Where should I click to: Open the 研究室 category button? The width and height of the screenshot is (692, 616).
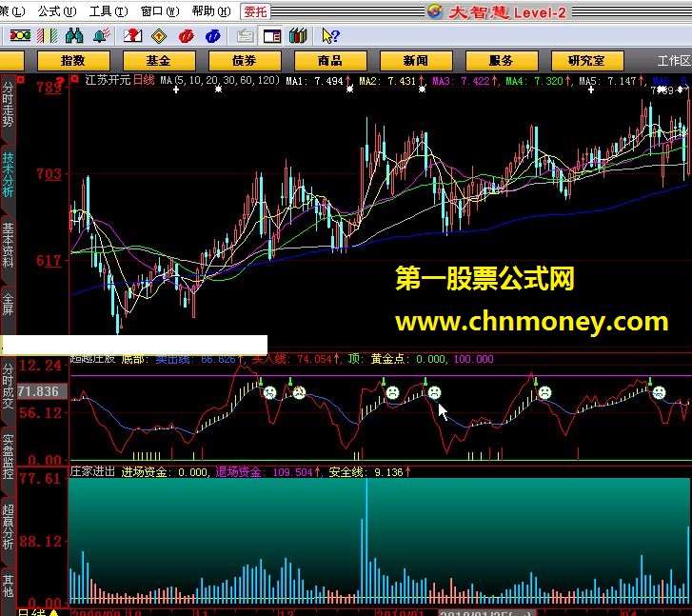[x=587, y=61]
